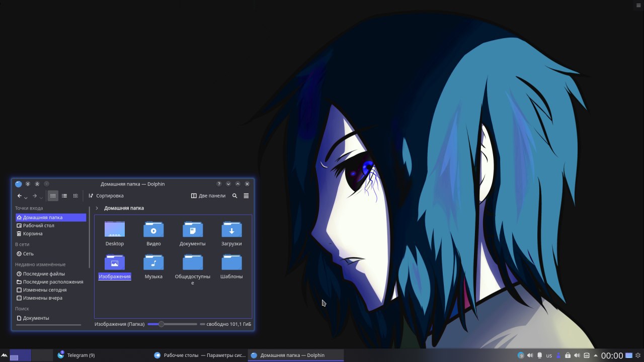Switch to second virtual desktop in pager
The image size is (644, 362).
click(x=42, y=355)
